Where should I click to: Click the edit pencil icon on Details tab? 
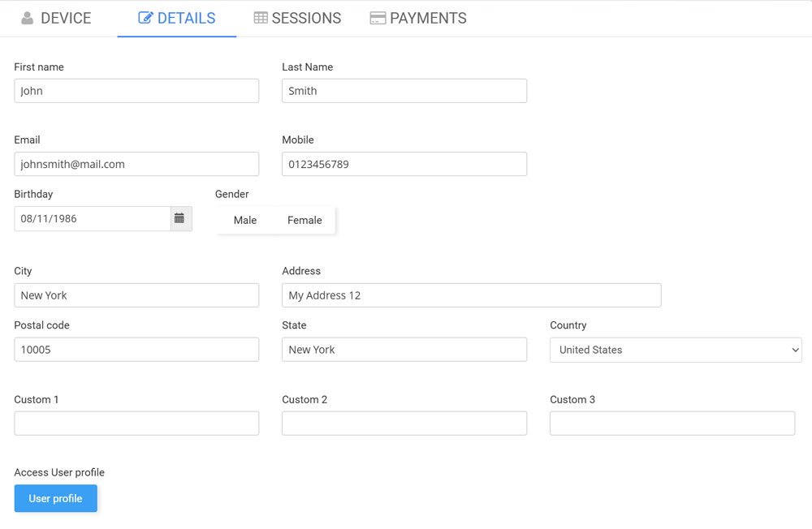click(x=145, y=18)
